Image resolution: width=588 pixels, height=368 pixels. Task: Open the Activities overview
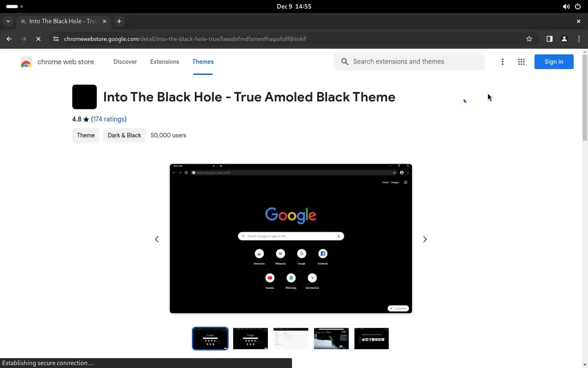tap(14, 7)
